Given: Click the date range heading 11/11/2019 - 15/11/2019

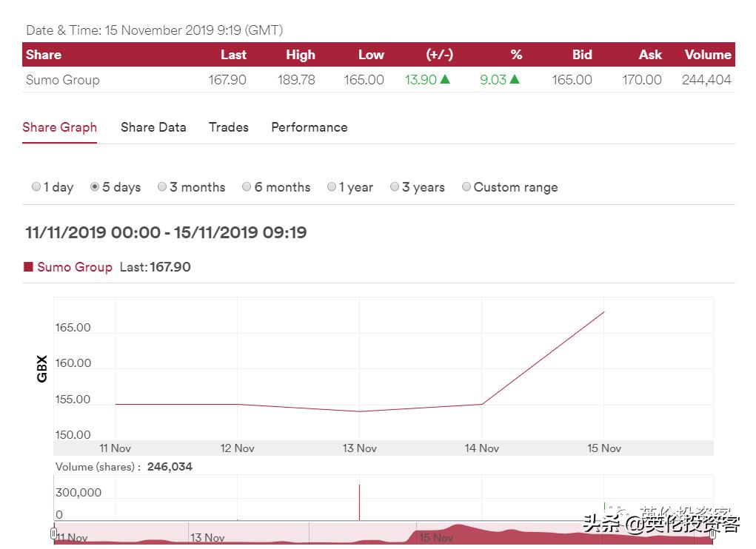Looking at the screenshot, I should pos(166,232).
